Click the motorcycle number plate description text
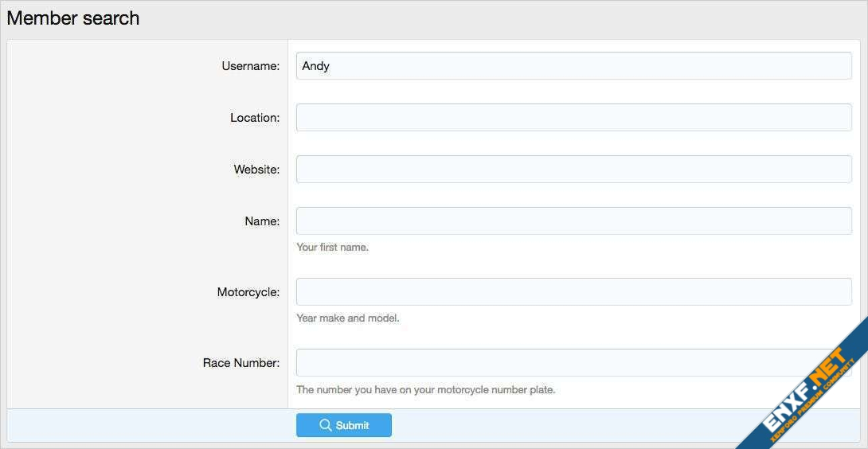Image resolution: width=868 pixels, height=449 pixels. pos(425,390)
